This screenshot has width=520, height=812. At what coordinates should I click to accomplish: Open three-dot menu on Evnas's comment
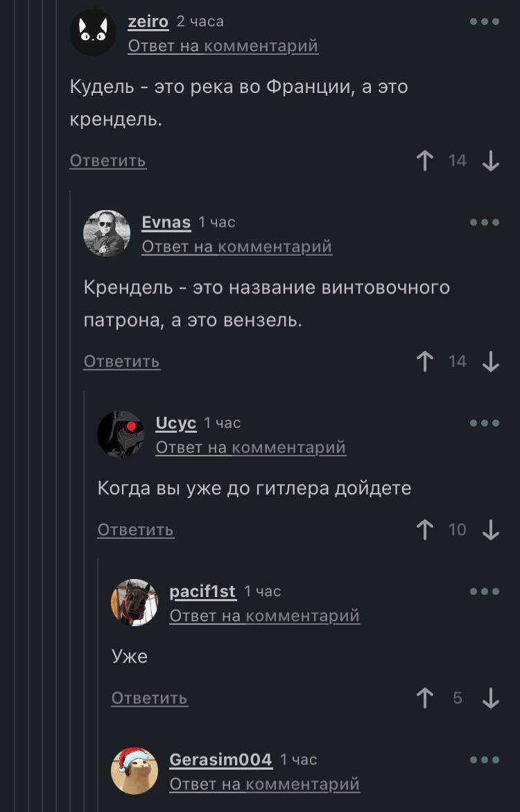pyautogui.click(x=485, y=223)
